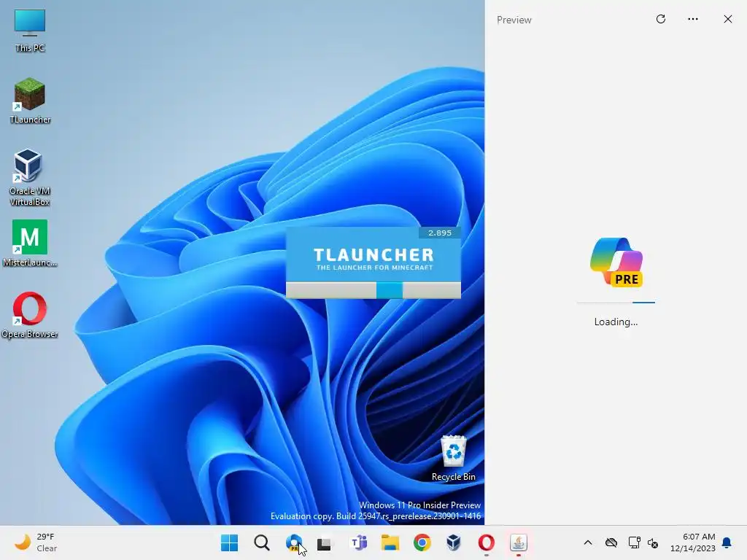
Task: Open the network status tray icon
Action: 634,542
